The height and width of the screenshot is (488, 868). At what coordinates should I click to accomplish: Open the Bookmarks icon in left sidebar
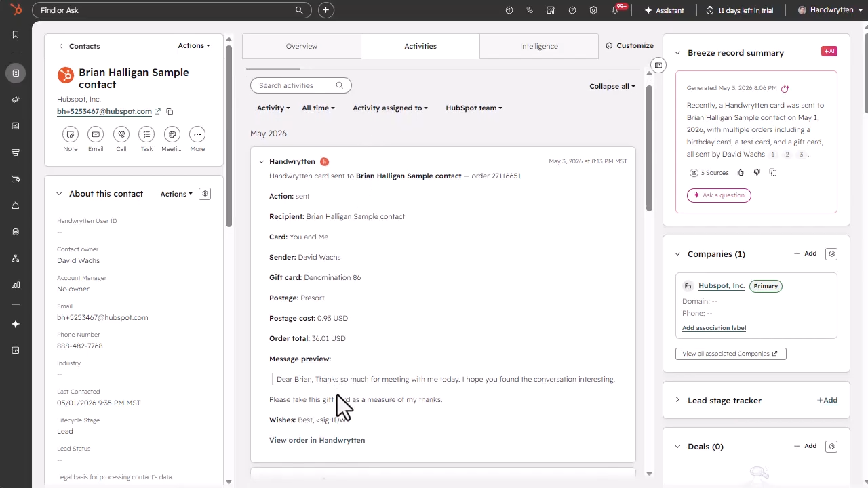pyautogui.click(x=16, y=35)
